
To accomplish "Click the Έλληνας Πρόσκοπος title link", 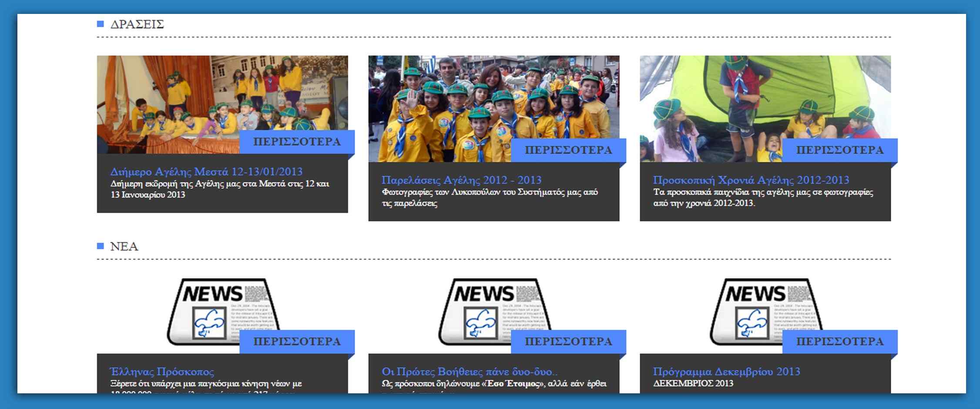I will pos(162,372).
